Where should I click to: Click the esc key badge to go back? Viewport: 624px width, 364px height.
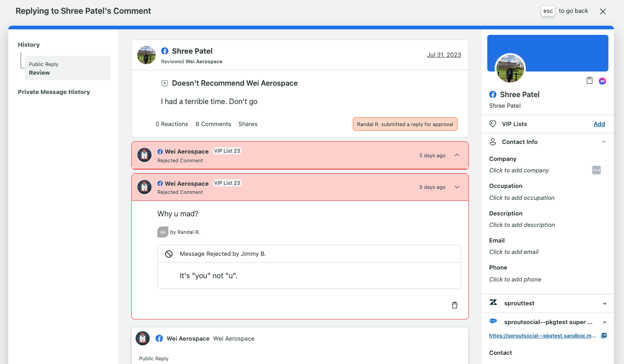548,11
